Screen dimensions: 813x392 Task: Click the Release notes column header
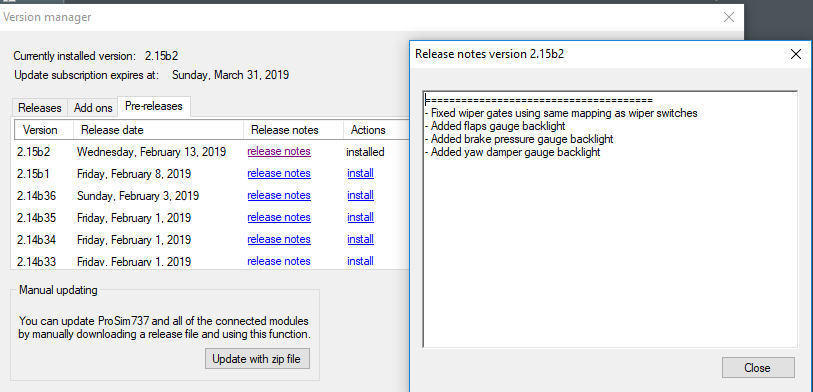pos(293,130)
